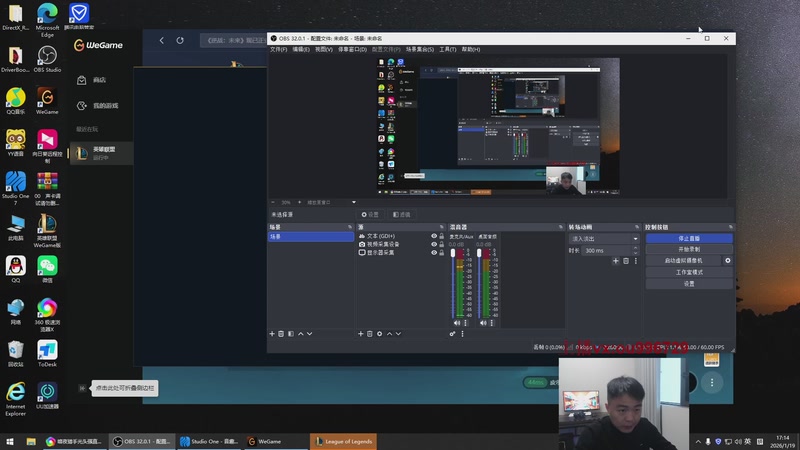Adjust the 桌面音频 volume slider
The image size is (800, 450).
click(x=479, y=283)
